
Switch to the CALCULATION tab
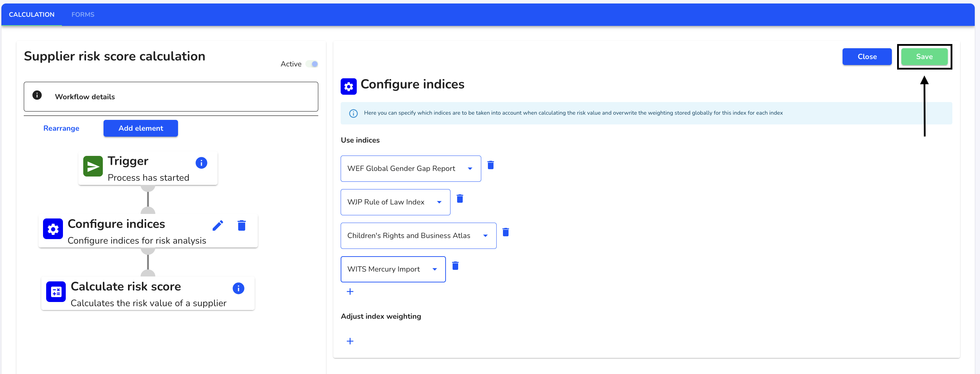pyautogui.click(x=31, y=14)
